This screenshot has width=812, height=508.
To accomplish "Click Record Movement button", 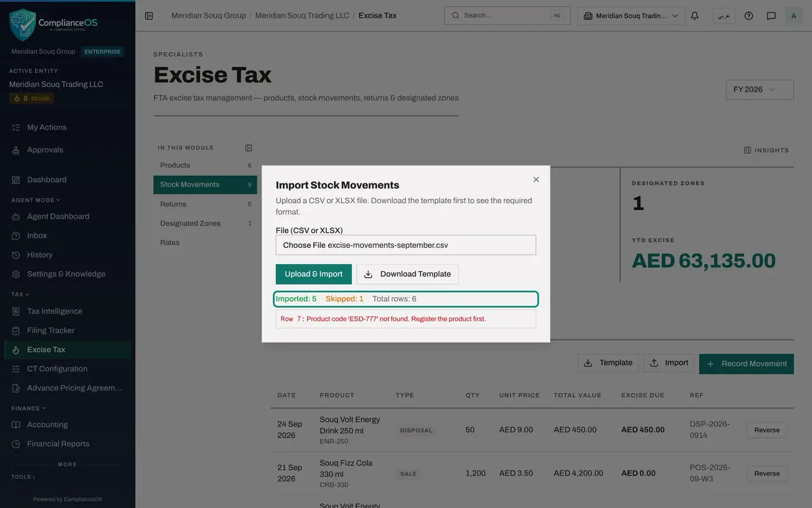I will [746, 364].
